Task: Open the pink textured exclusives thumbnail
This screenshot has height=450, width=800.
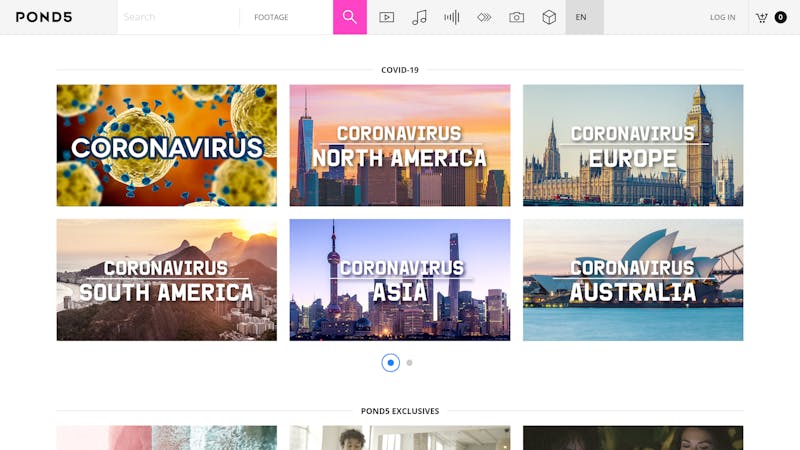Action: tap(167, 438)
